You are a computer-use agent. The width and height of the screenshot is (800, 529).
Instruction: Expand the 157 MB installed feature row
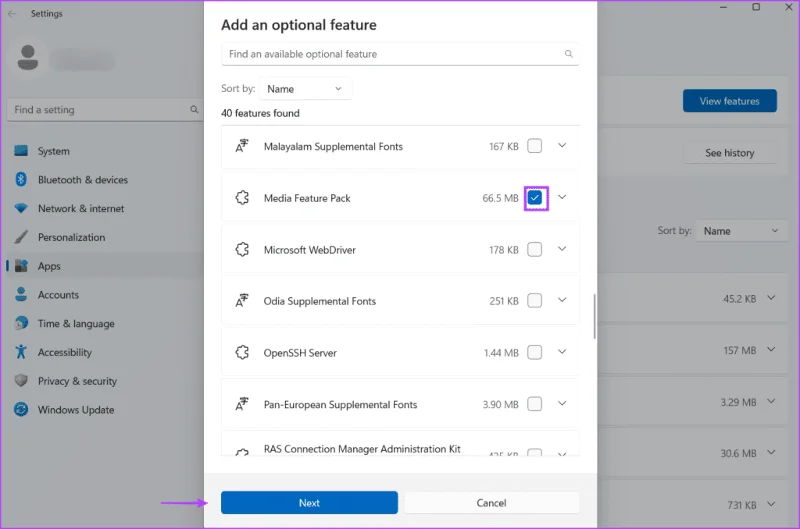pos(771,349)
